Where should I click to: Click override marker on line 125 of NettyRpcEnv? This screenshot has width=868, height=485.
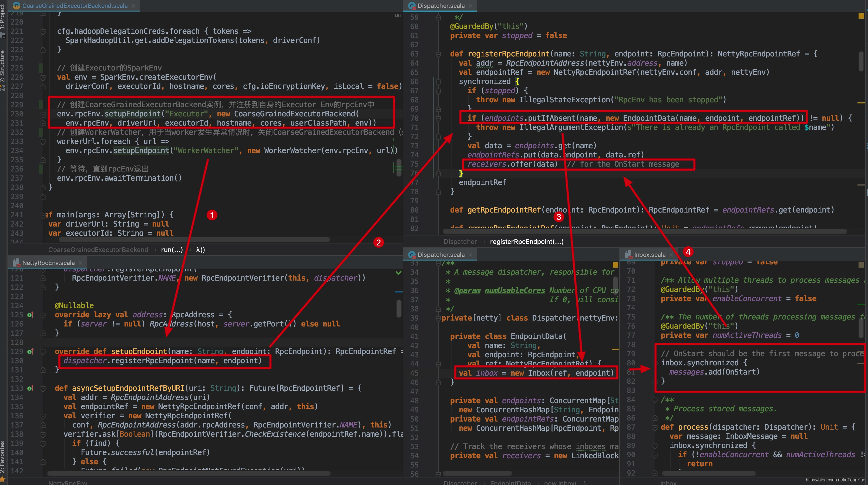(x=30, y=315)
